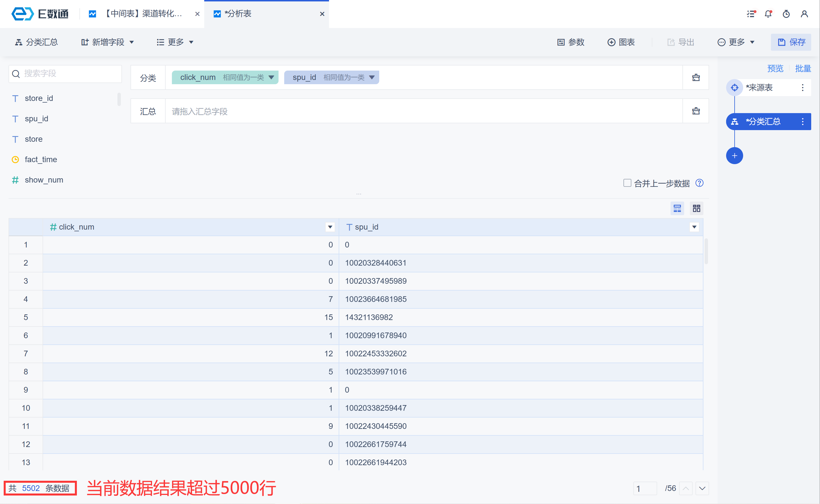Clear the 汇总 row with its eraser icon
820x504 pixels.
[695, 111]
